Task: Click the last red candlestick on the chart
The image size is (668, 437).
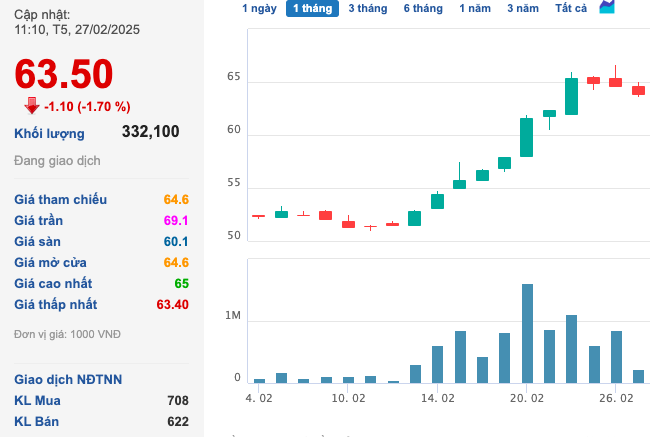Action: pos(638,90)
